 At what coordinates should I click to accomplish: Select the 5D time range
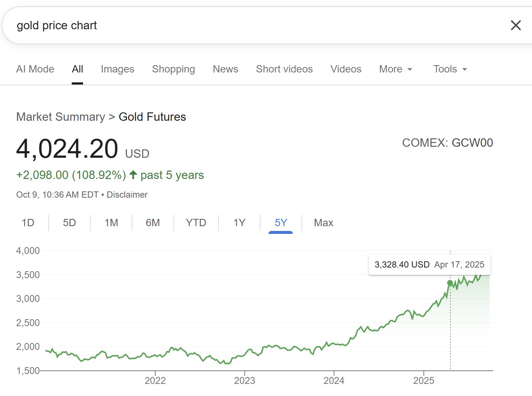(x=70, y=223)
